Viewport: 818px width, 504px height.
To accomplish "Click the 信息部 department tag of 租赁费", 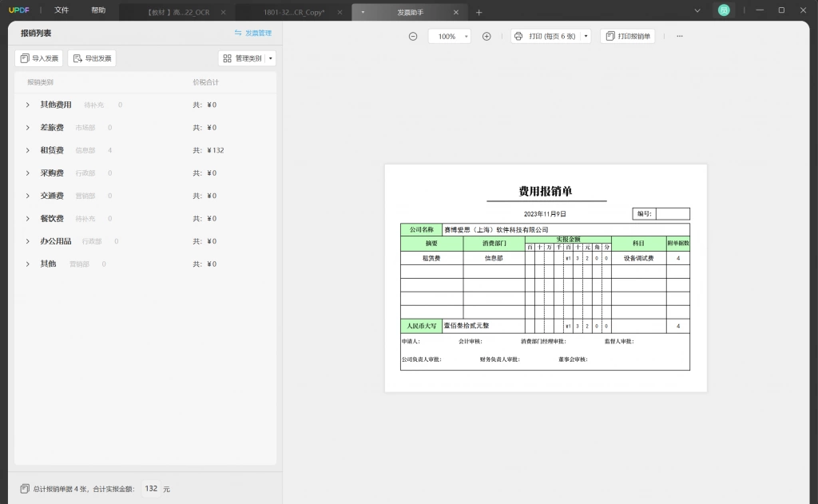I will coord(85,150).
